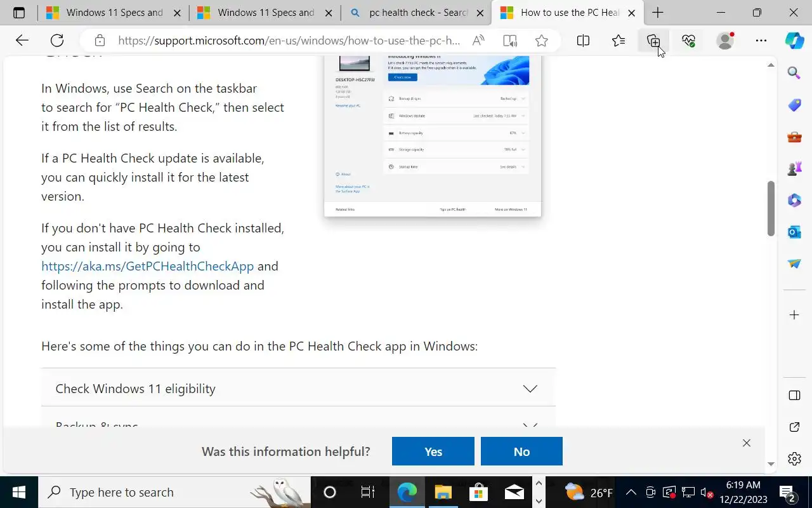Open the Windows Start menu
Screen dimensions: 812x508
pos(19,492)
